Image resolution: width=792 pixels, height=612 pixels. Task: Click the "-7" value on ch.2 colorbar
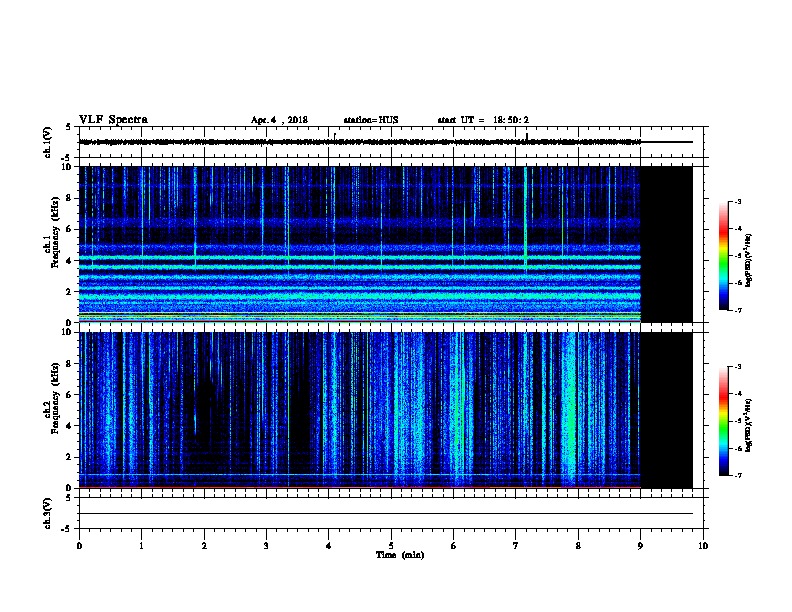pos(738,476)
